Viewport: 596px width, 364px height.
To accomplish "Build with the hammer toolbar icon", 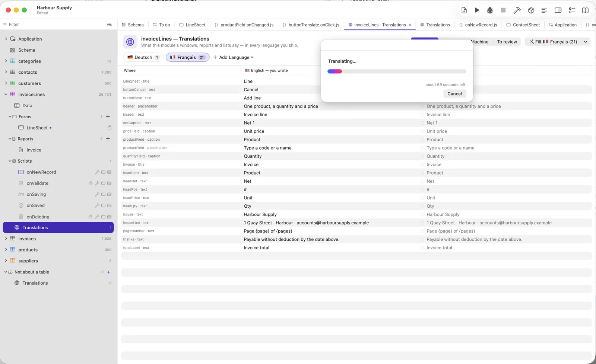I will click(x=517, y=10).
